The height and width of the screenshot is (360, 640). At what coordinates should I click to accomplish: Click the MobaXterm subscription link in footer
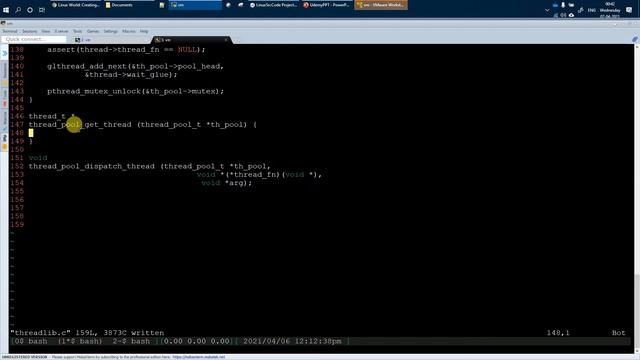(x=199, y=357)
